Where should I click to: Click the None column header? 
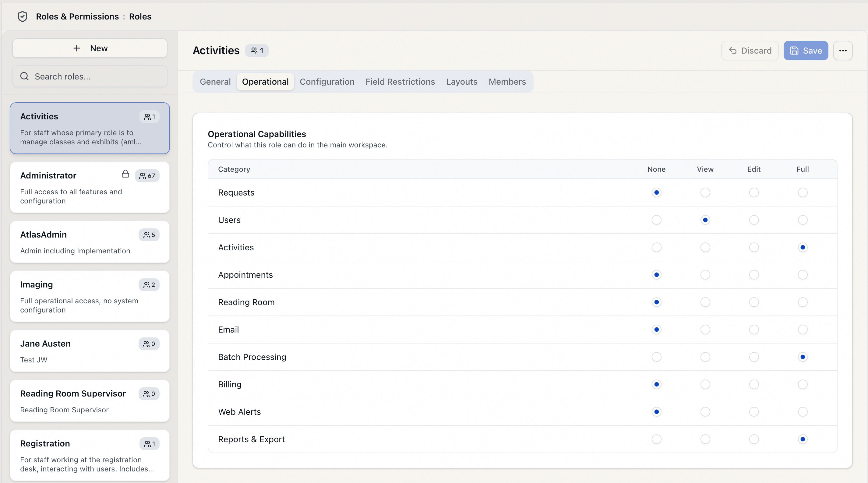point(656,169)
